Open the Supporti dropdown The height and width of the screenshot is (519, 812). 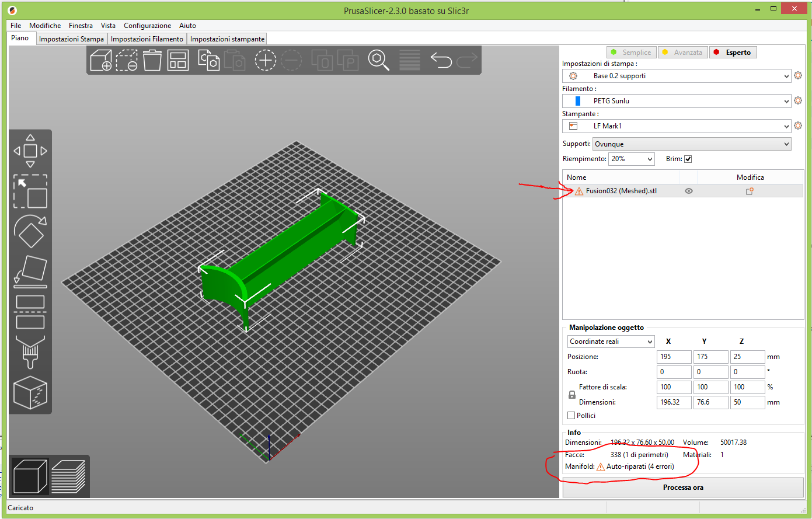[x=691, y=144]
